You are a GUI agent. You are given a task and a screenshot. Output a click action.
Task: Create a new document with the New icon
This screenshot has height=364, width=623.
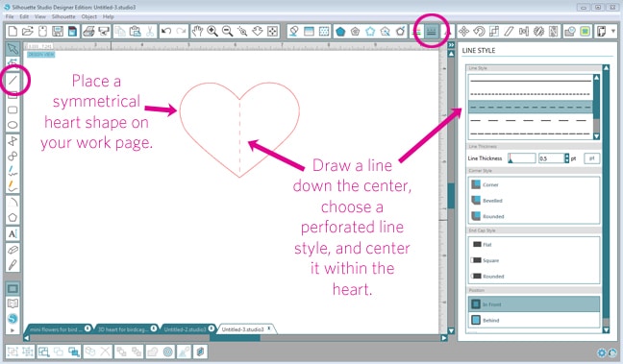point(12,32)
